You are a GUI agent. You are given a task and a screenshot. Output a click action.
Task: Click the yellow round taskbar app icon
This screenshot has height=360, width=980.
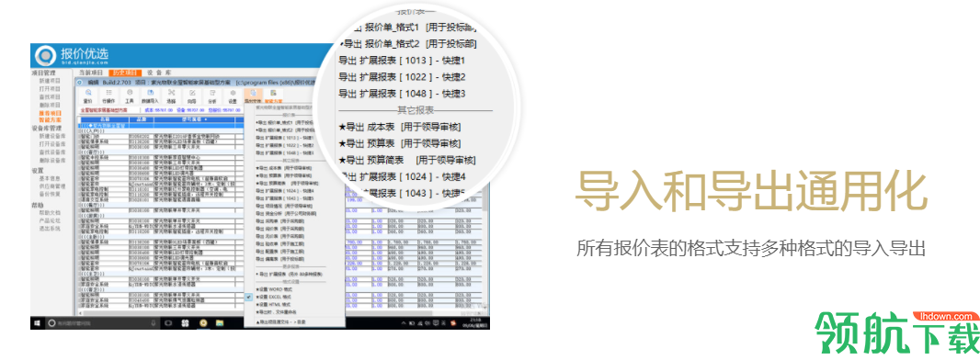(x=203, y=323)
